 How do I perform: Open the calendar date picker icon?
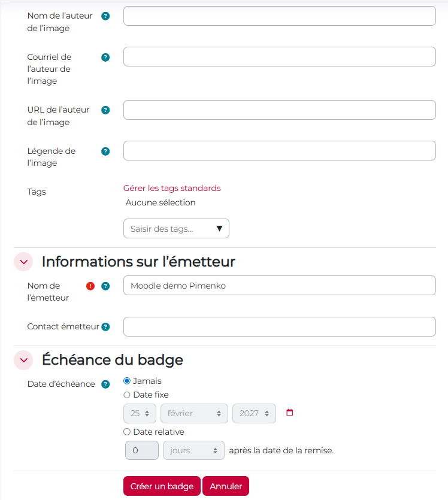pyautogui.click(x=290, y=413)
